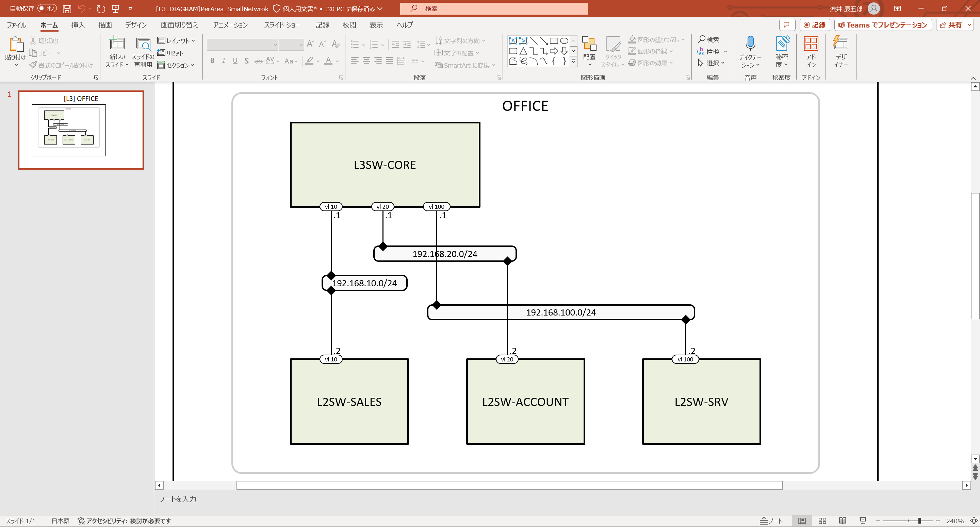Toggle the Notes (ノート) pane button
Viewport: 980px width, 527px height.
(x=771, y=521)
